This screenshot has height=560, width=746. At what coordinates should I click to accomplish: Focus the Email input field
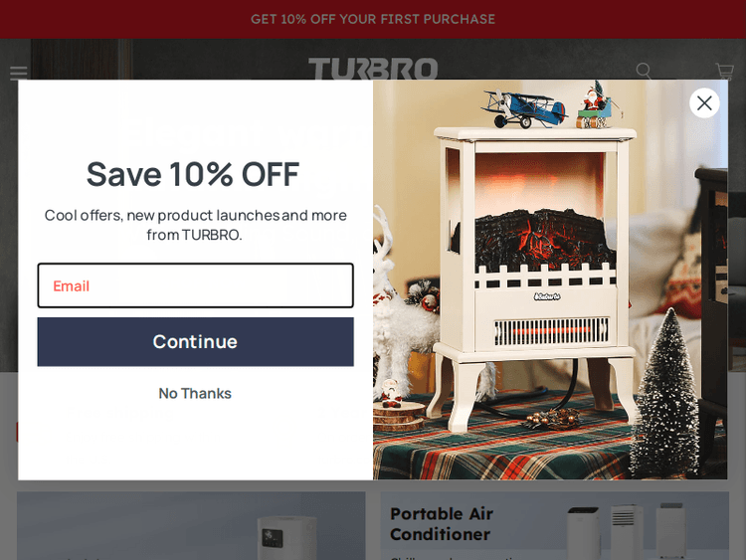(x=196, y=285)
